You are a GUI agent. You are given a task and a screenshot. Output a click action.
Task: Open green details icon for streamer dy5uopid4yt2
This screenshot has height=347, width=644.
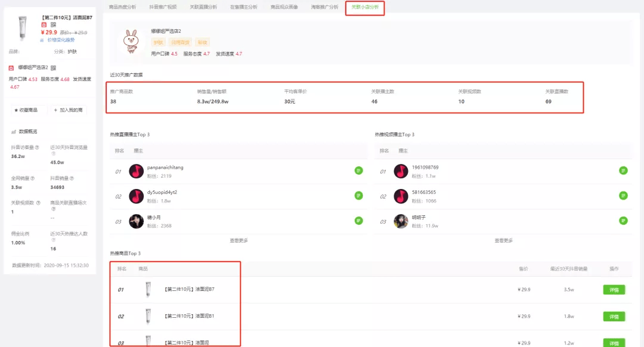click(358, 196)
